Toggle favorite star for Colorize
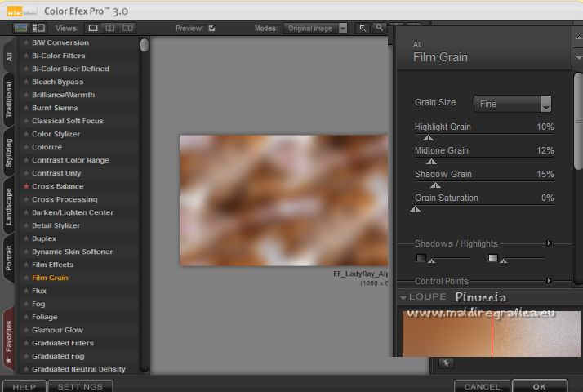The height and width of the screenshot is (392, 583). point(26,147)
